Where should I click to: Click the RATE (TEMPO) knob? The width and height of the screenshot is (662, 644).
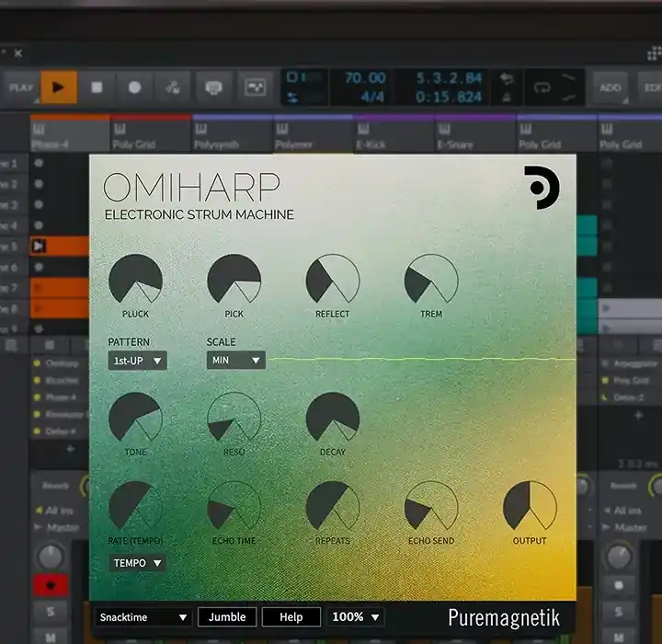tap(135, 506)
